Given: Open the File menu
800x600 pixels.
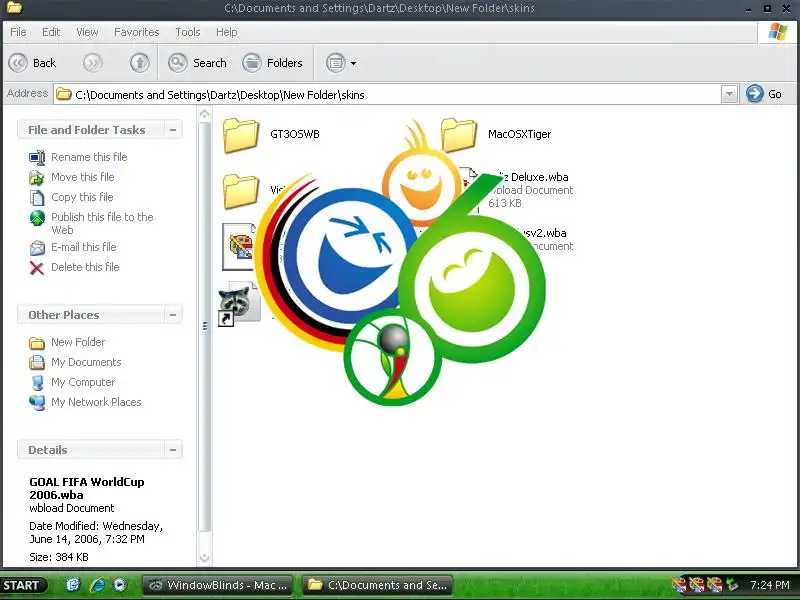Looking at the screenshot, I should (x=18, y=32).
